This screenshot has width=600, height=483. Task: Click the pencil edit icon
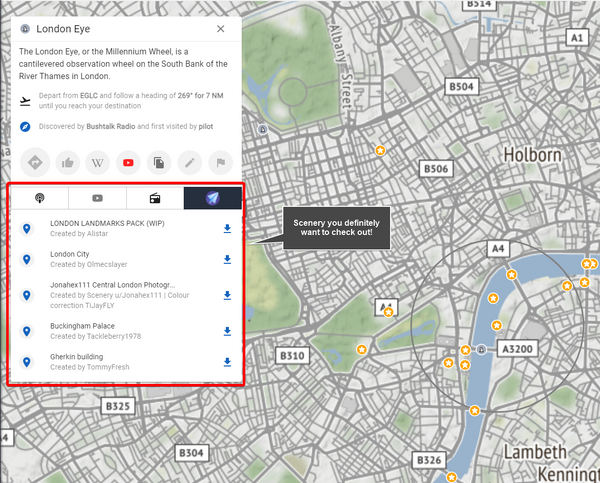coord(189,162)
